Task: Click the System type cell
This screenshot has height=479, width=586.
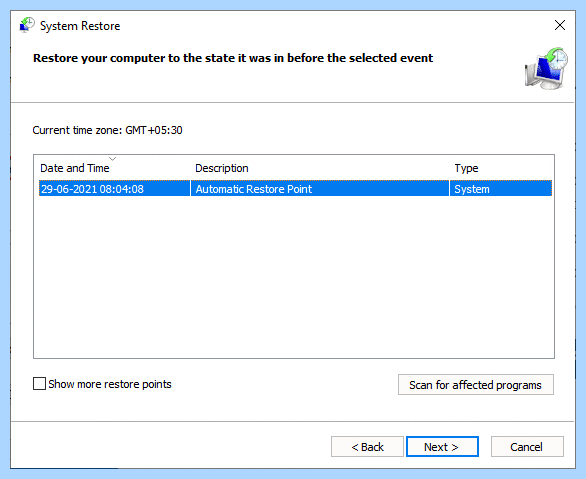Action: pyautogui.click(x=501, y=189)
